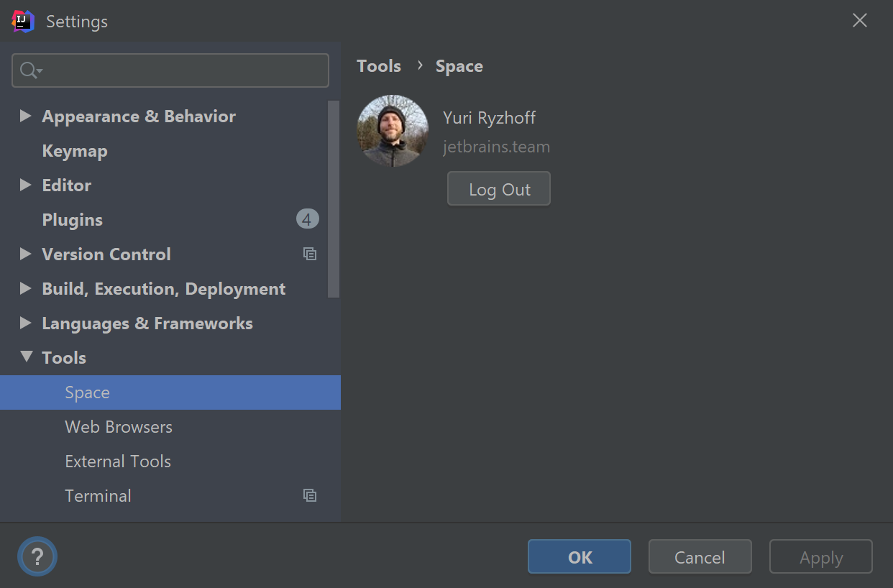Image resolution: width=893 pixels, height=588 pixels.
Task: Click the Yuri Ryzhoff name text
Action: 490,118
